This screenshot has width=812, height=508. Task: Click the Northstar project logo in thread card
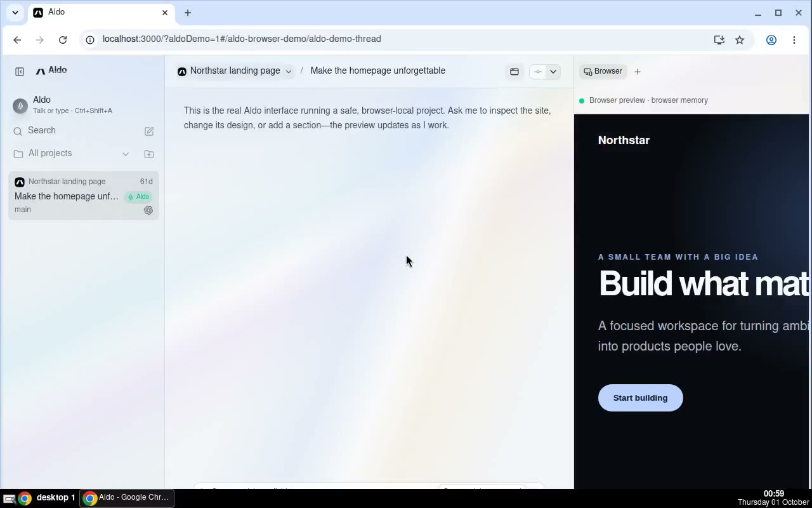pyautogui.click(x=20, y=182)
